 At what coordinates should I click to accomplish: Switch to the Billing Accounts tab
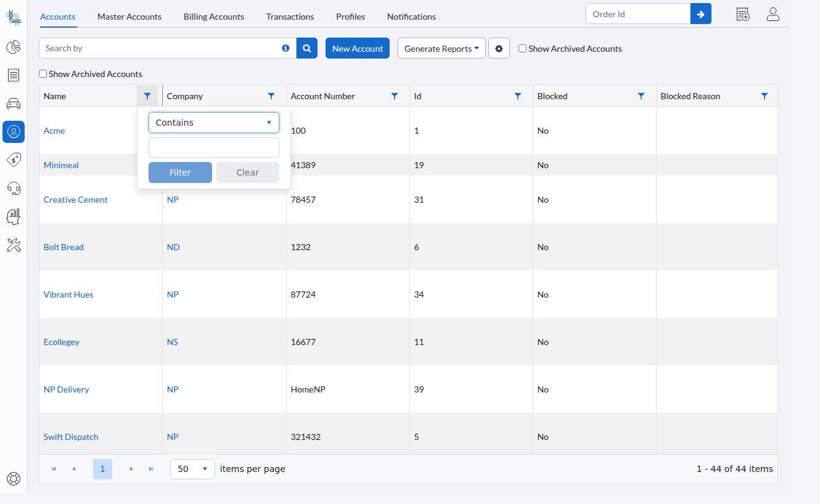214,17
